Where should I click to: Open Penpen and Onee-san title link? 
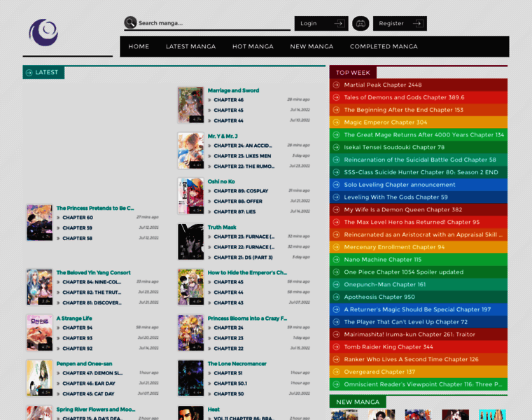(x=84, y=364)
